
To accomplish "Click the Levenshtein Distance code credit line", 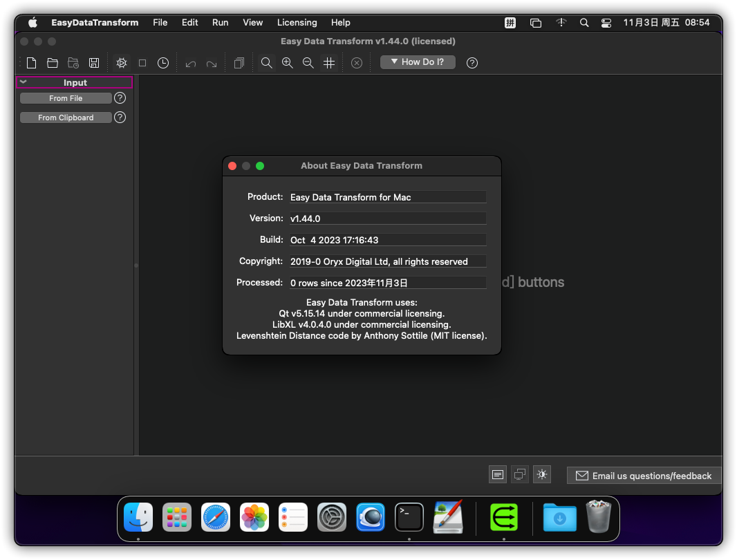I will pyautogui.click(x=362, y=336).
